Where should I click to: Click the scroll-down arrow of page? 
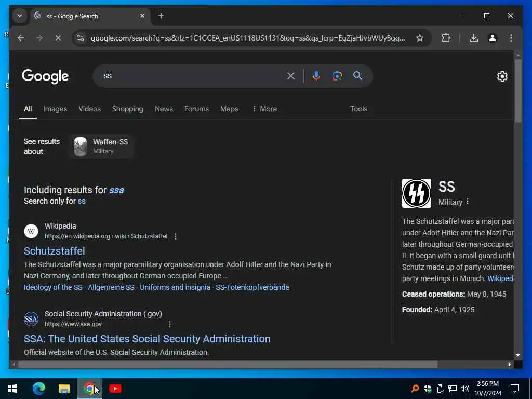click(x=518, y=355)
